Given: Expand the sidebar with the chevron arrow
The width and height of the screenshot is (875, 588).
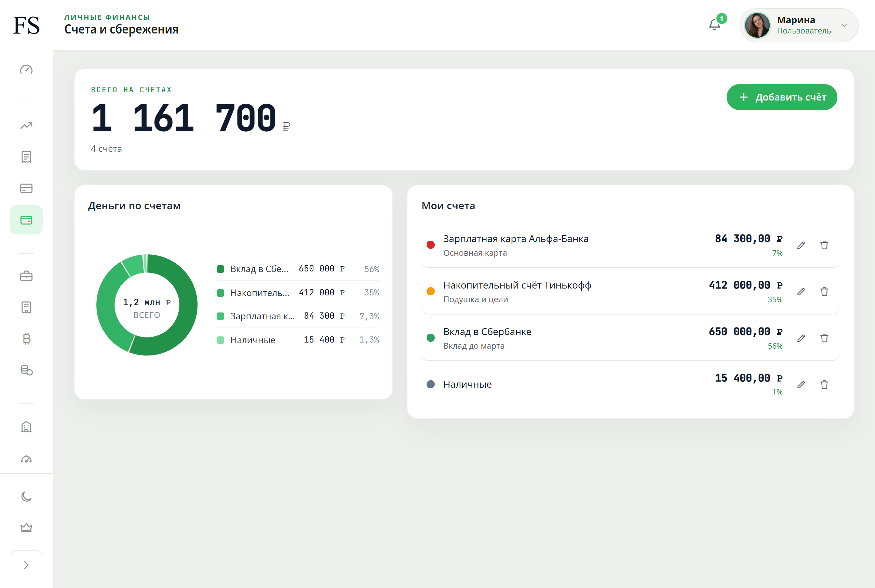Looking at the screenshot, I should pyautogui.click(x=26, y=565).
